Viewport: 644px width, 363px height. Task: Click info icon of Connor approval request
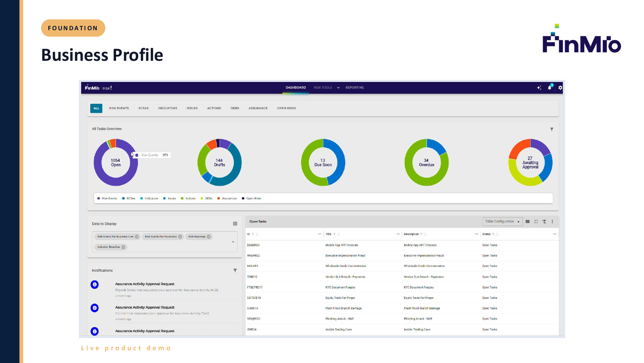95,308
